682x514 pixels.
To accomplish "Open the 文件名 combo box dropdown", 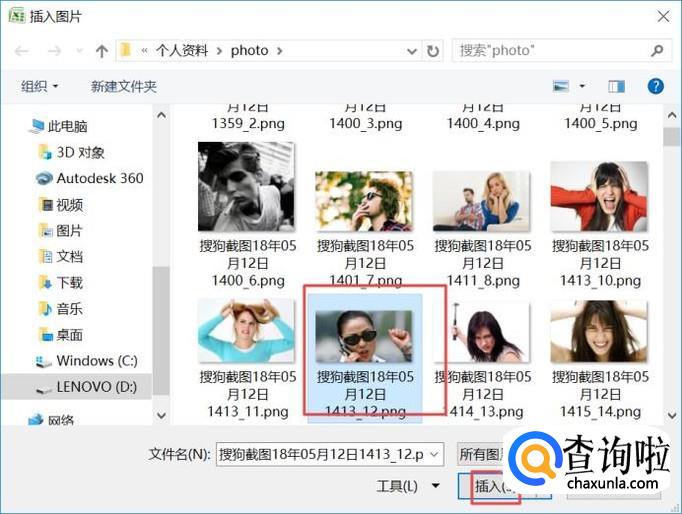I will (x=434, y=454).
